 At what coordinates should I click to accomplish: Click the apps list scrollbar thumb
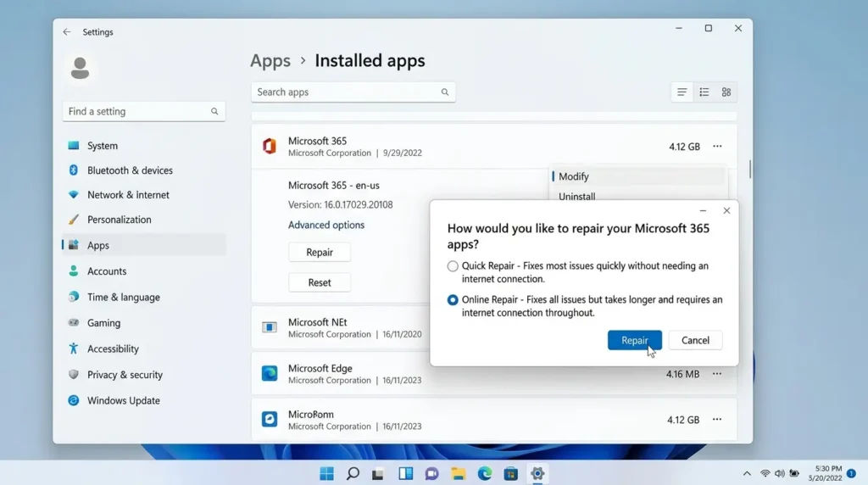point(750,169)
